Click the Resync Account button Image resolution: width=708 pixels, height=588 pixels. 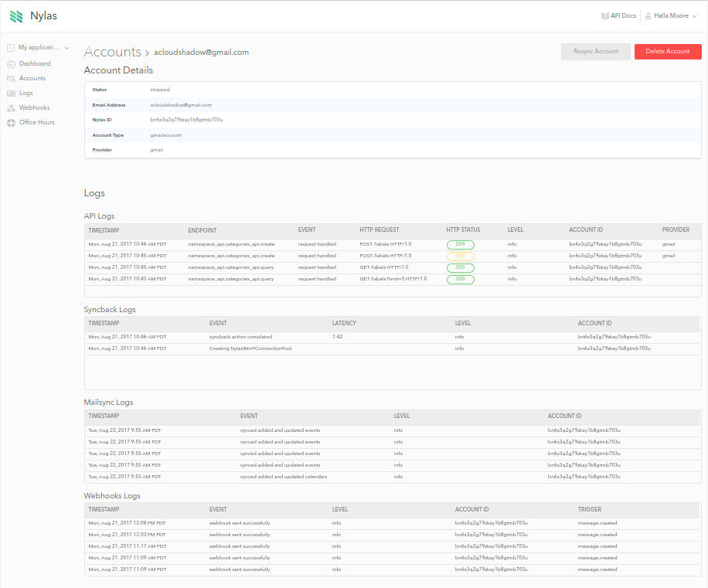pos(596,52)
